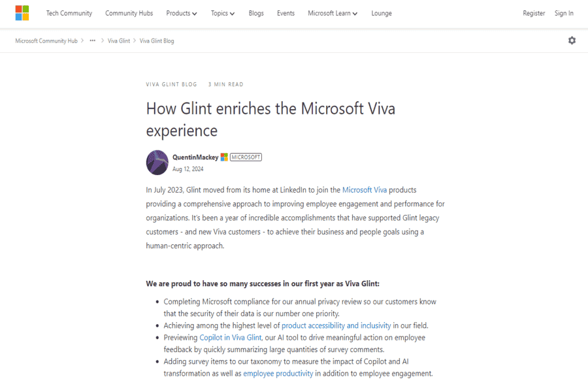Go to Tech Community home
Viewport: 588px width, 392px height.
point(69,14)
